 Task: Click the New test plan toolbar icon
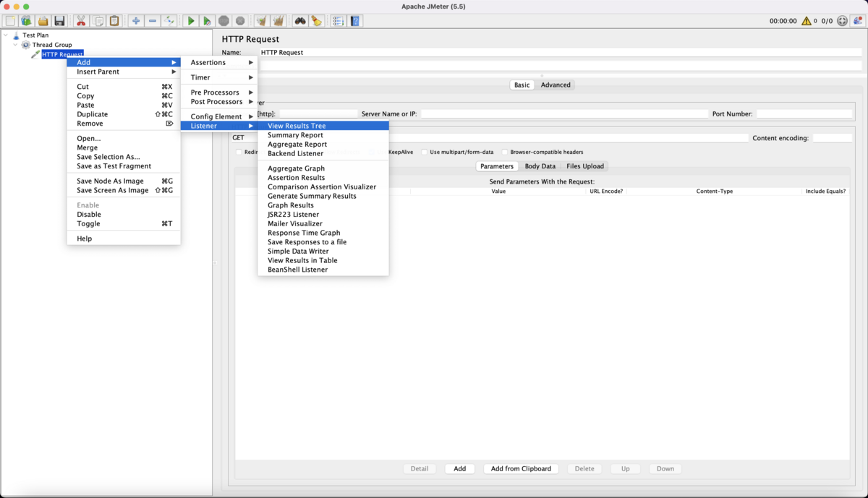click(10, 21)
